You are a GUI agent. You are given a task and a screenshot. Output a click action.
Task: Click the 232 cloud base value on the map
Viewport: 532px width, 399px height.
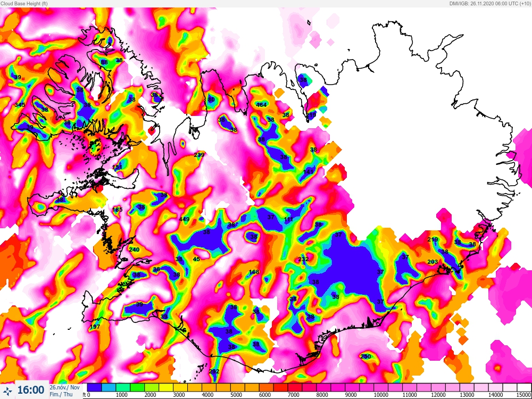[x=303, y=259]
